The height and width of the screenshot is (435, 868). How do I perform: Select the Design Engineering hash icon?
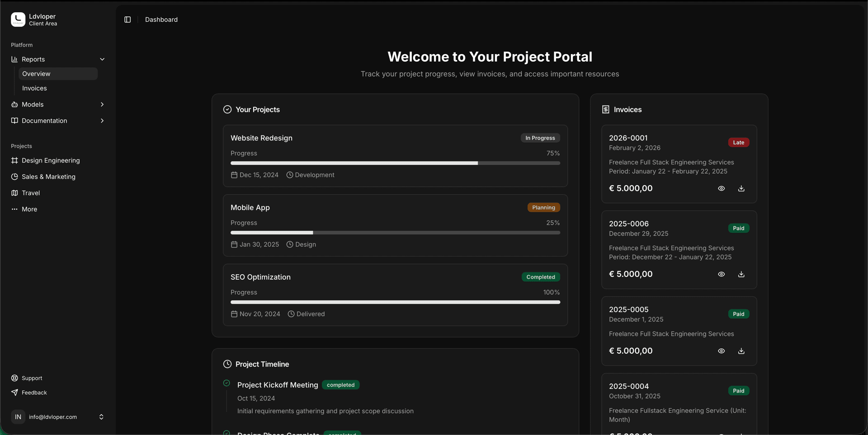point(14,160)
